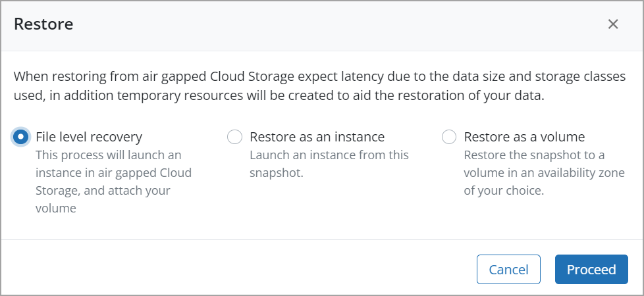
Task: Close the Restore dialog with the X icon
Action: coord(613,24)
